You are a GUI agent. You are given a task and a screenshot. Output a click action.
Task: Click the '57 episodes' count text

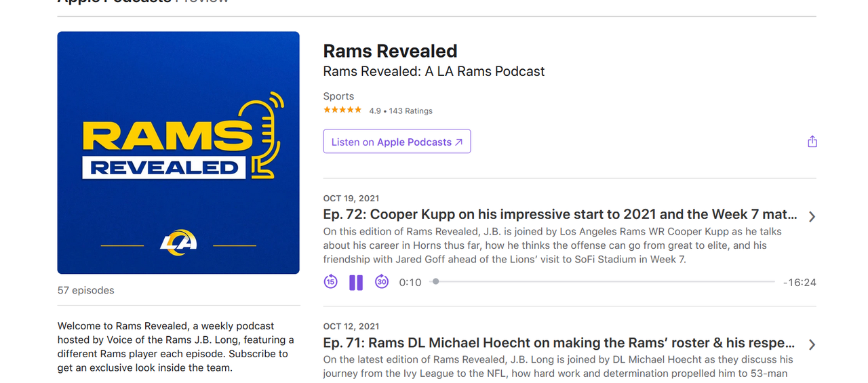(86, 290)
